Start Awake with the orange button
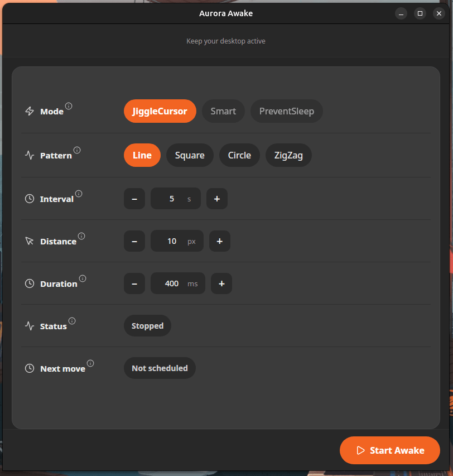 click(x=390, y=450)
